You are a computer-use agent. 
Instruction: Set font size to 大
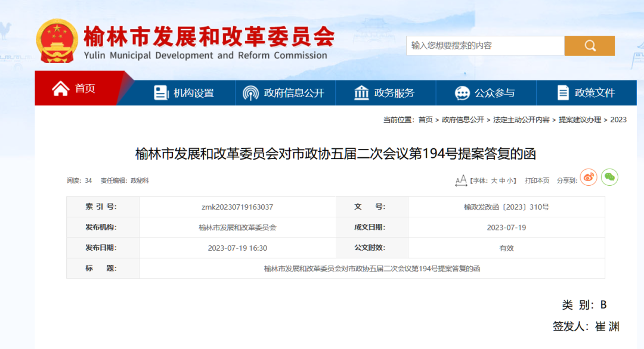tap(494, 181)
